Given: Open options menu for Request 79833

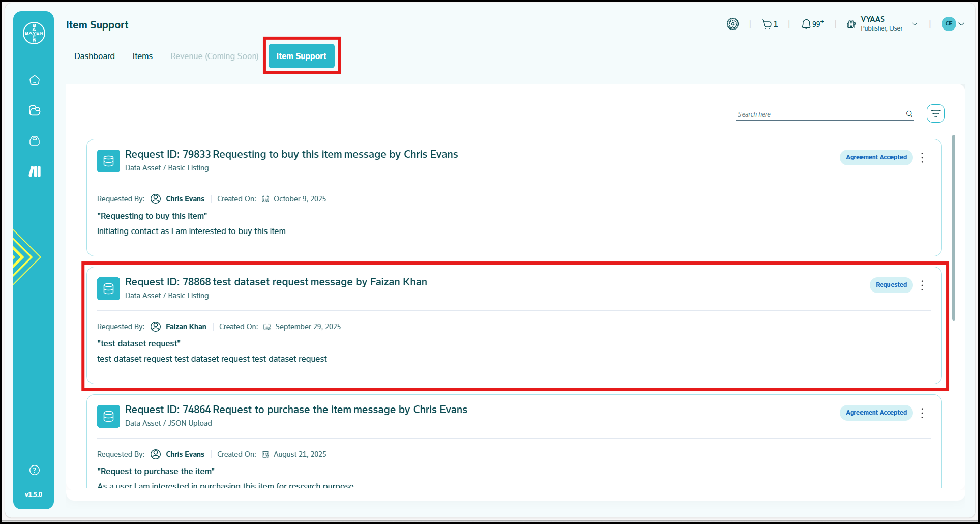Looking at the screenshot, I should [922, 157].
